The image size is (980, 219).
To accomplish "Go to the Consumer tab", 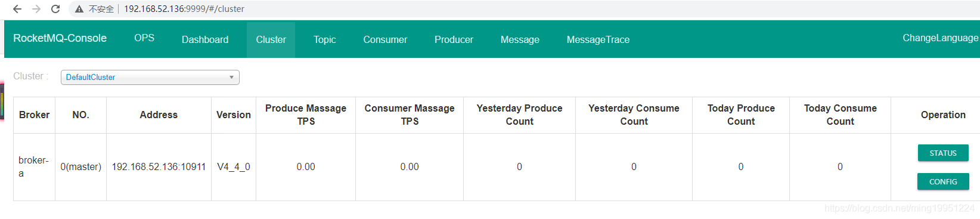I will pos(385,39).
